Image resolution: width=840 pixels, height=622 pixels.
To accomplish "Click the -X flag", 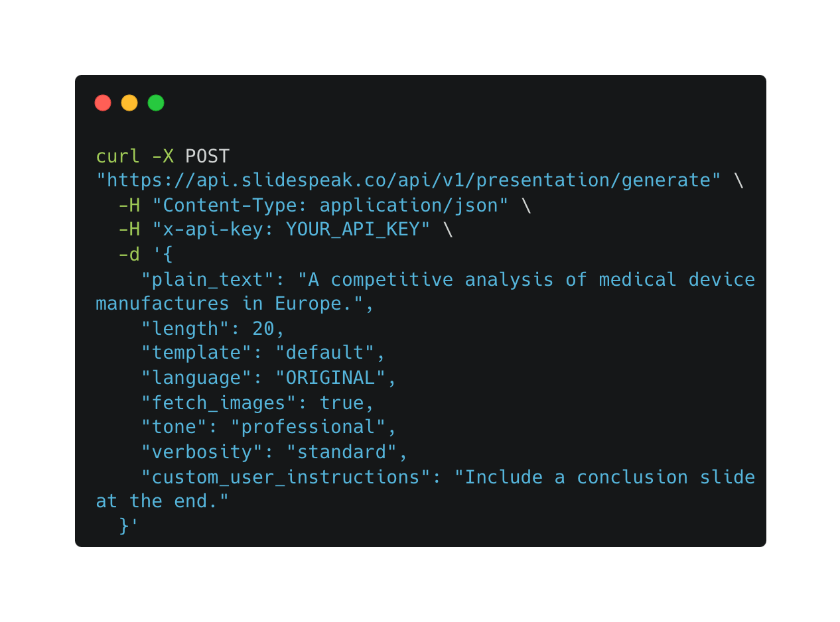I will click(163, 156).
